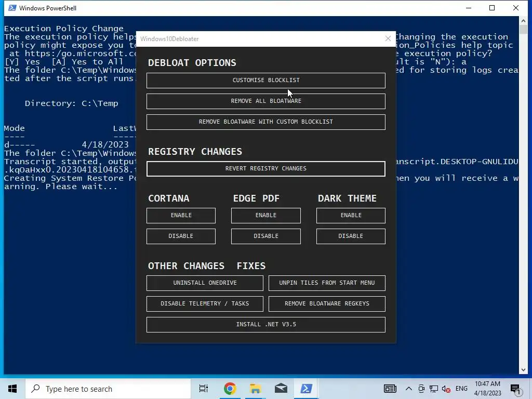Click ENG language indicator

coord(461,389)
